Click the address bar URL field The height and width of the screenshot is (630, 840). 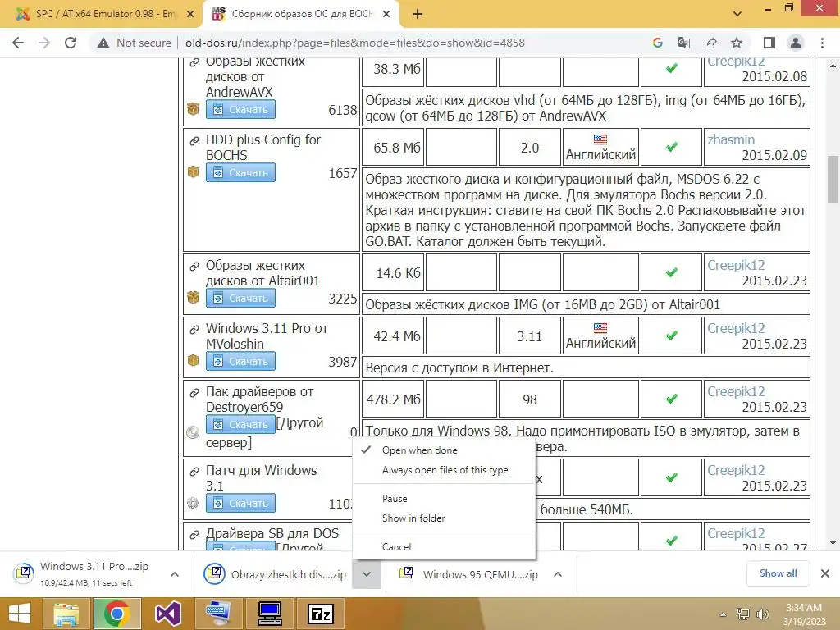coord(354,43)
